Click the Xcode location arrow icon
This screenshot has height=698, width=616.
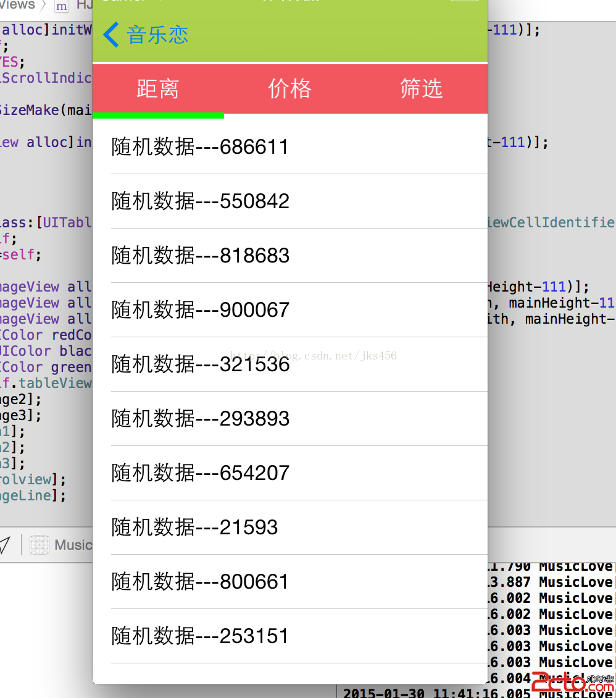click(x=4, y=545)
